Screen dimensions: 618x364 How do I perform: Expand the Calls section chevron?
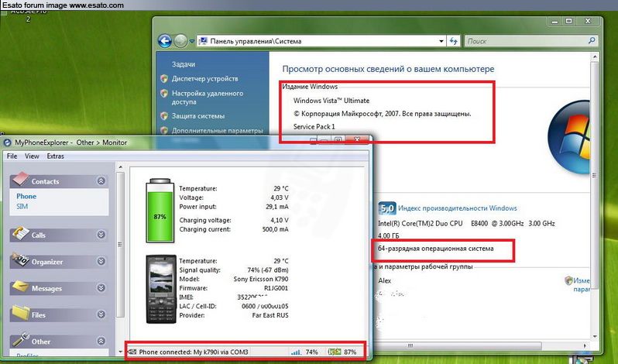click(101, 235)
